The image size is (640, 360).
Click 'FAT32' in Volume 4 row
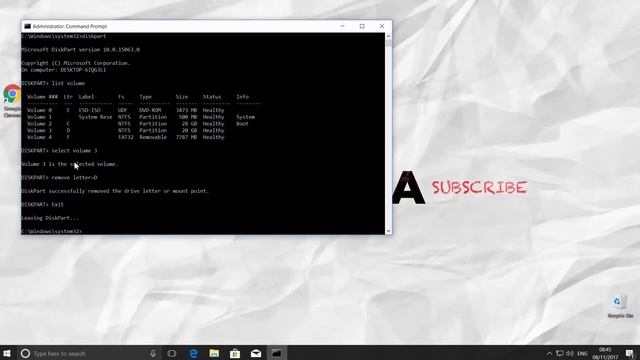click(x=126, y=137)
